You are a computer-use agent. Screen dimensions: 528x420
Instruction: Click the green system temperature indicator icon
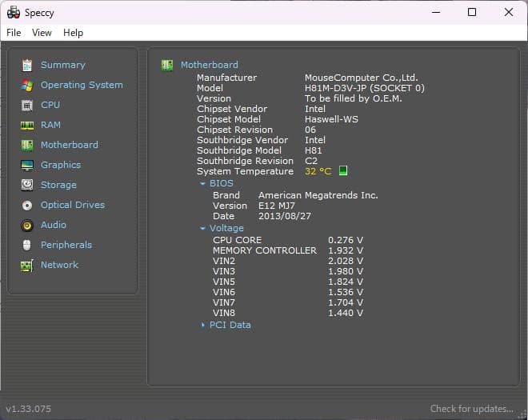[342, 170]
